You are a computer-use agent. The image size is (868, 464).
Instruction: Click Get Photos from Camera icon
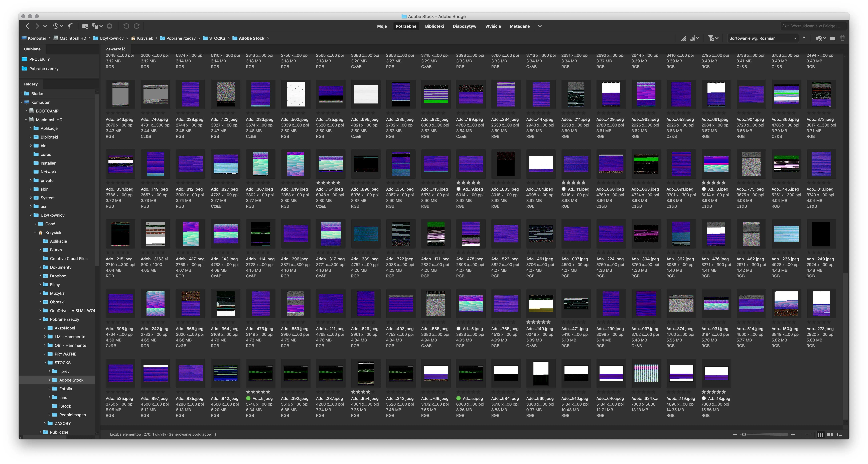pos(85,26)
